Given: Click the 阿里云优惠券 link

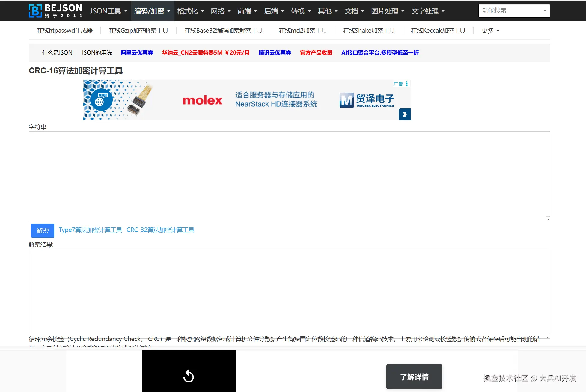Looking at the screenshot, I should point(137,53).
